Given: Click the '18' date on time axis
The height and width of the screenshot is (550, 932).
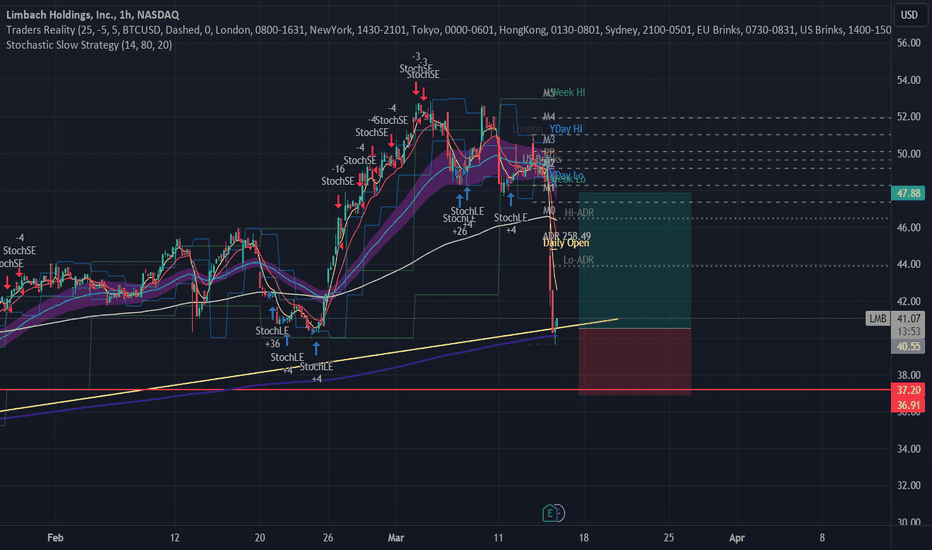Looking at the screenshot, I should [x=583, y=538].
